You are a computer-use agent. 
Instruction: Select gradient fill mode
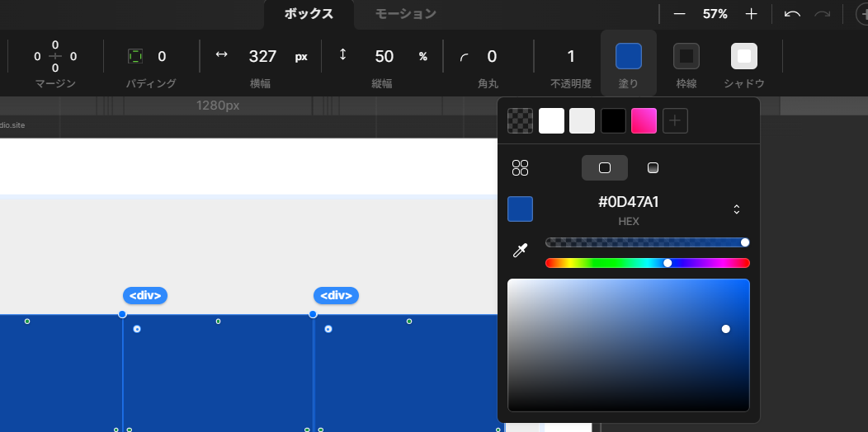[x=653, y=167]
